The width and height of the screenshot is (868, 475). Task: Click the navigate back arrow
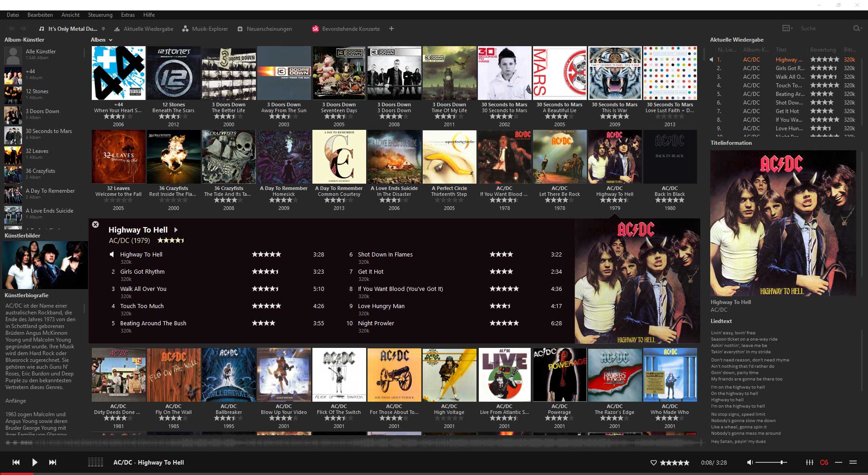coord(12,28)
